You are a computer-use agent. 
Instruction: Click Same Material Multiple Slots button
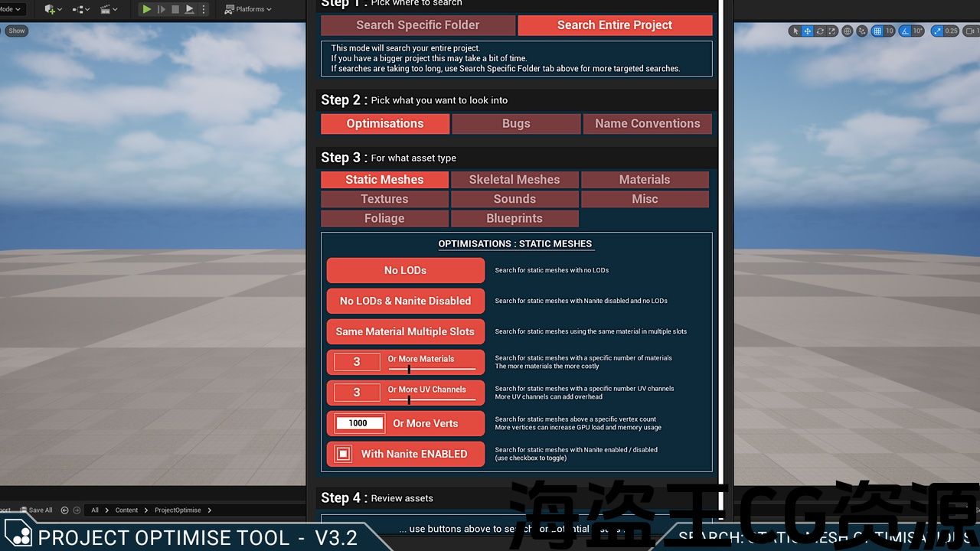click(405, 331)
